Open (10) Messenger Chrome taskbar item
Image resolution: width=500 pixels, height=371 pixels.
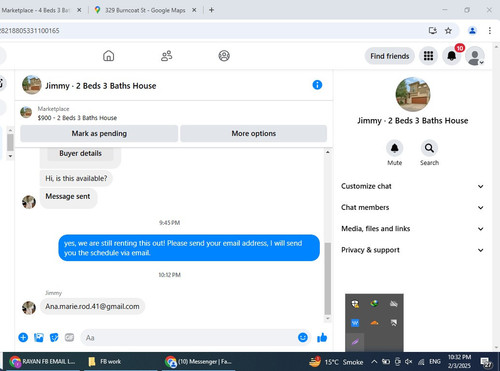(x=199, y=362)
